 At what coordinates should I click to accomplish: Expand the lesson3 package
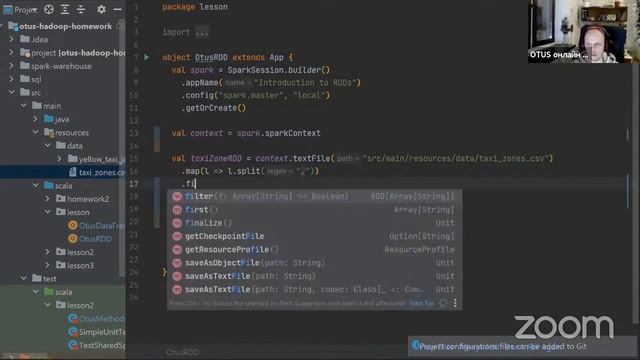click(48, 265)
